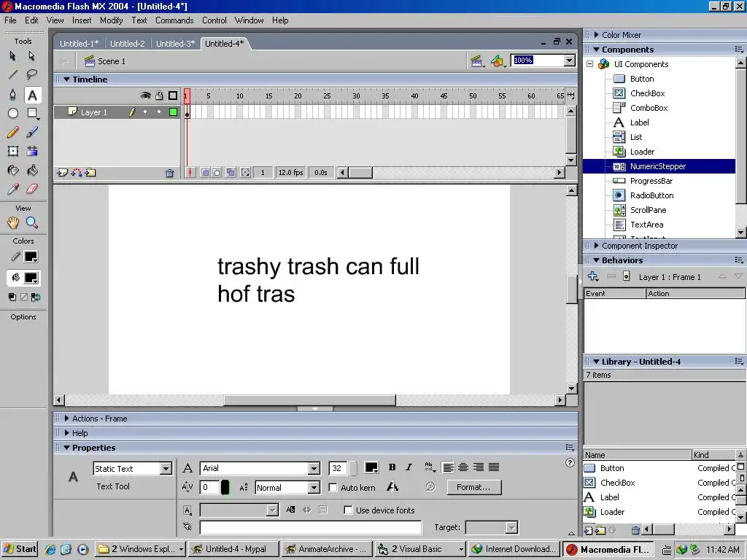Screen dimensions: 747x560
Task: Enable Use device fonts checkbox
Action: coord(348,510)
